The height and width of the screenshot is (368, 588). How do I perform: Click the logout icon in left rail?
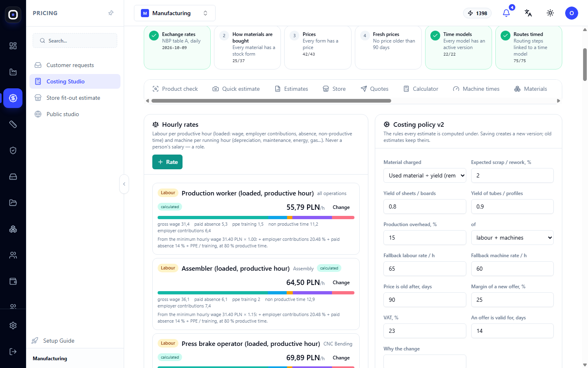pos(13,352)
